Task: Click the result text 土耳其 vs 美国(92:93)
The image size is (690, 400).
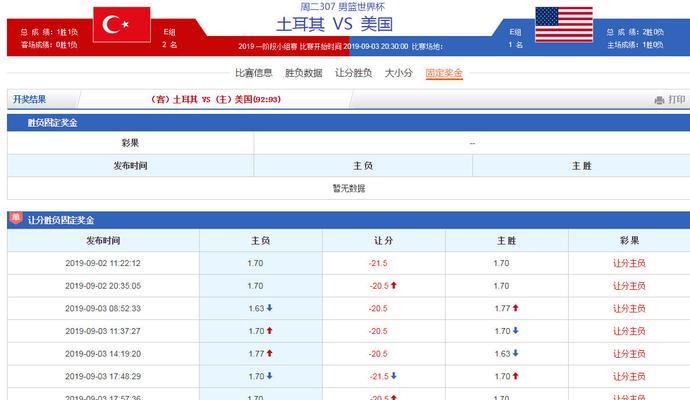Action: coord(216,99)
